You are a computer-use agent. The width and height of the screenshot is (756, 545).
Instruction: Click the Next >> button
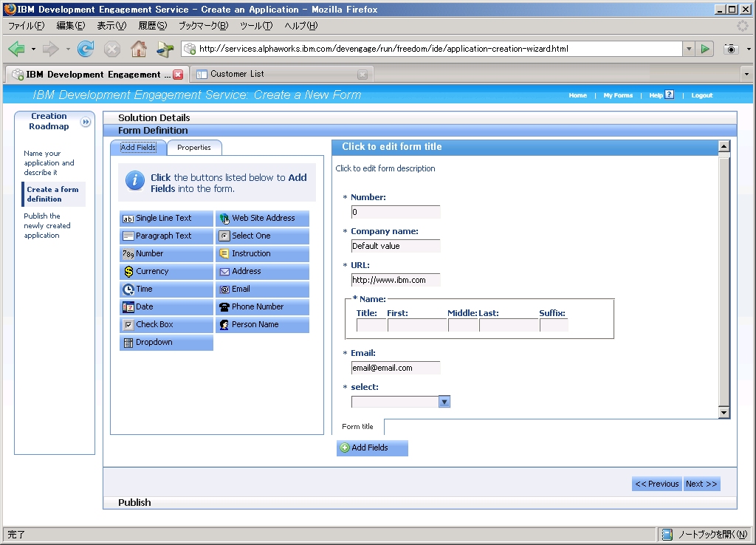click(701, 484)
